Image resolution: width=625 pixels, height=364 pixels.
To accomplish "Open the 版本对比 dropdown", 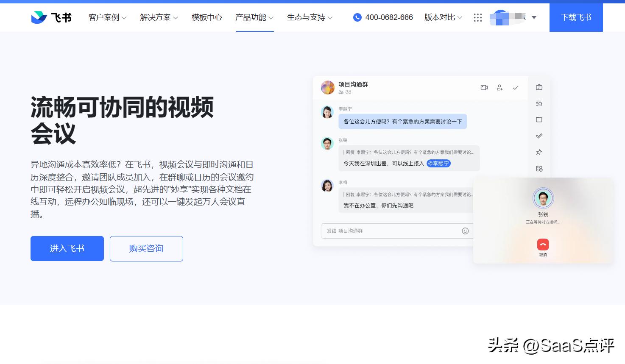I will 443,17.
